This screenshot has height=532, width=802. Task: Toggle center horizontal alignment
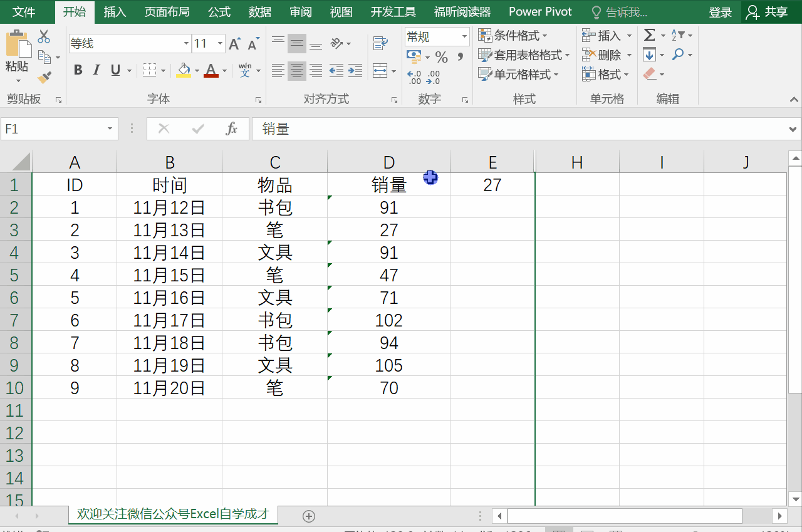pyautogui.click(x=296, y=70)
